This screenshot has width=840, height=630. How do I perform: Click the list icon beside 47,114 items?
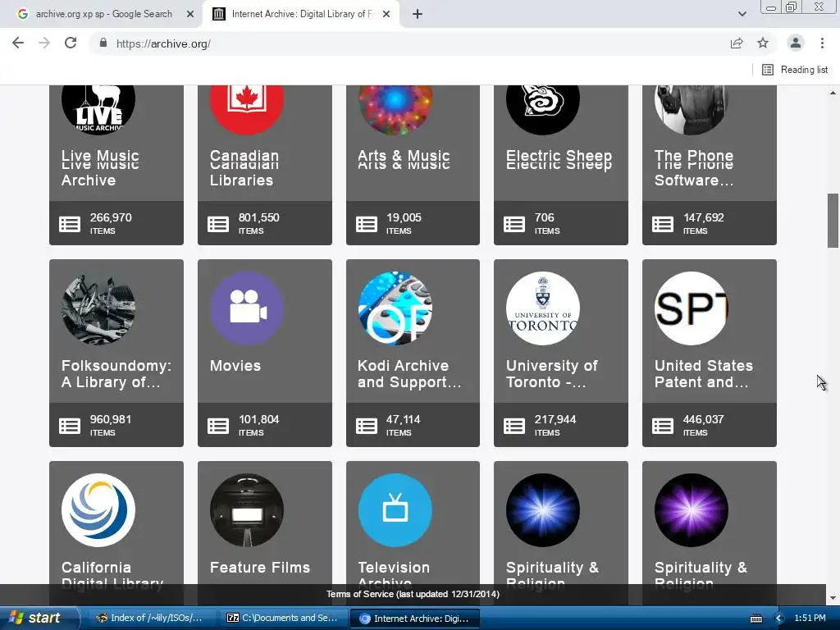tap(367, 426)
